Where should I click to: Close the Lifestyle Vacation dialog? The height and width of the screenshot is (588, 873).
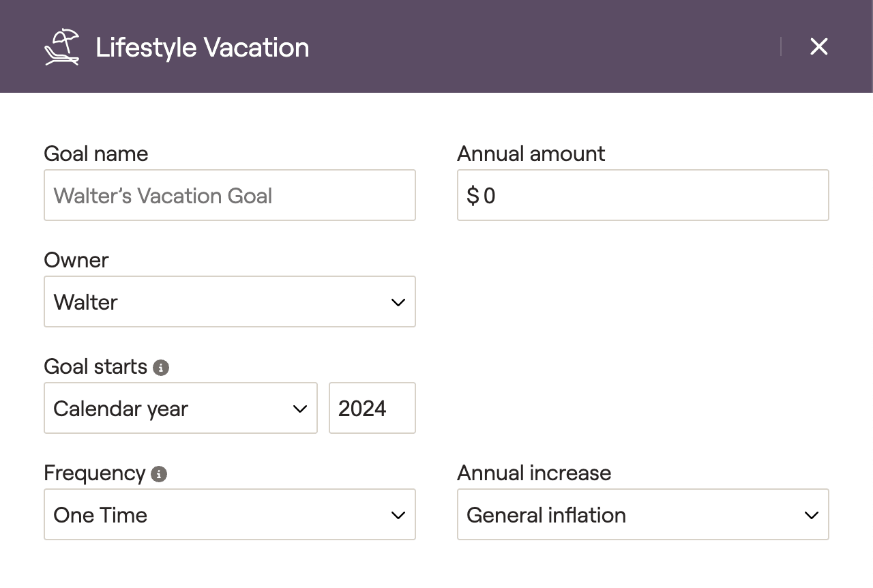click(818, 46)
